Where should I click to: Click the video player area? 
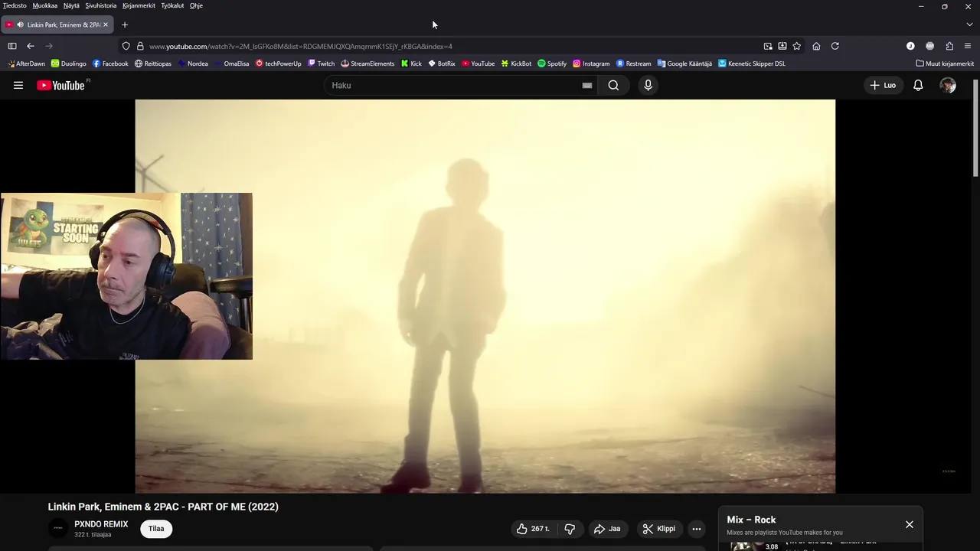[485, 296]
